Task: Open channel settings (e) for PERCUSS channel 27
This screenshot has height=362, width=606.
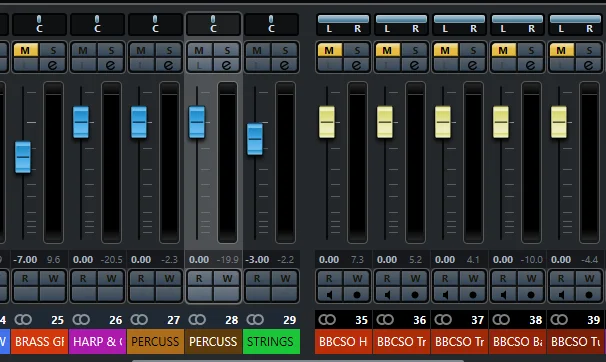Action: 169,65
